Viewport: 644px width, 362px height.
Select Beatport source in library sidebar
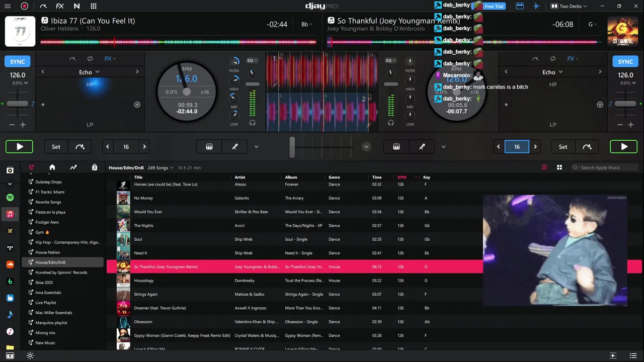coord(10,281)
